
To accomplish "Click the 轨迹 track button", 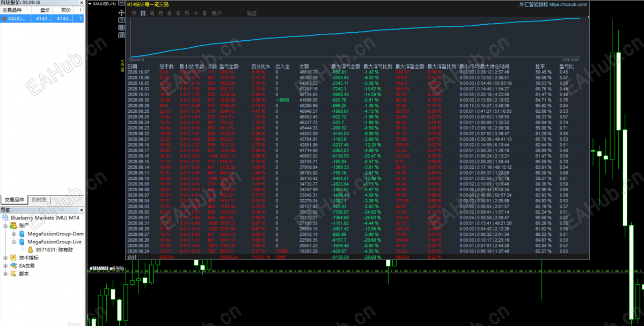I will coord(251,12).
